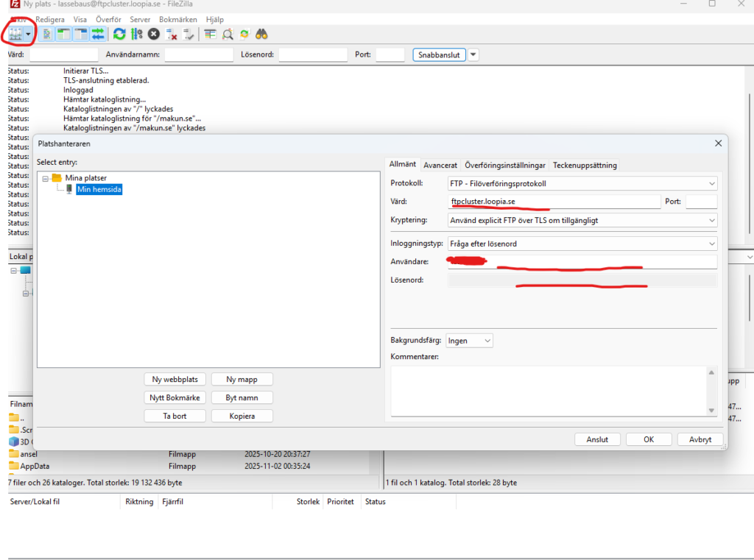Open the Protokoll dropdown
The width and height of the screenshot is (754, 560).
click(582, 183)
